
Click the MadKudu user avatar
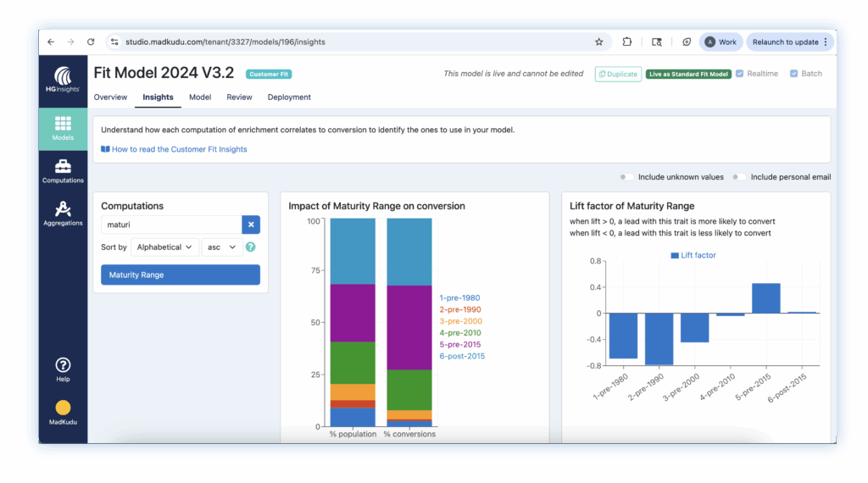click(x=63, y=408)
